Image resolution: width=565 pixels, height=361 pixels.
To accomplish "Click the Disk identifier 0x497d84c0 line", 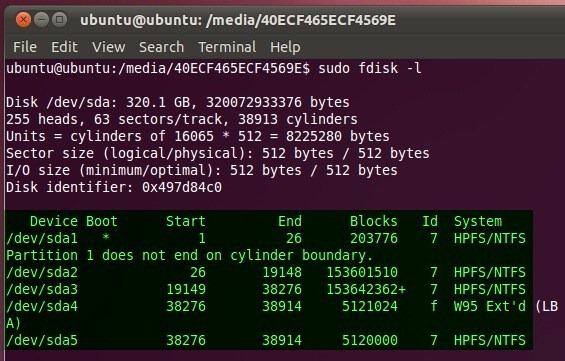I will 114,187.
